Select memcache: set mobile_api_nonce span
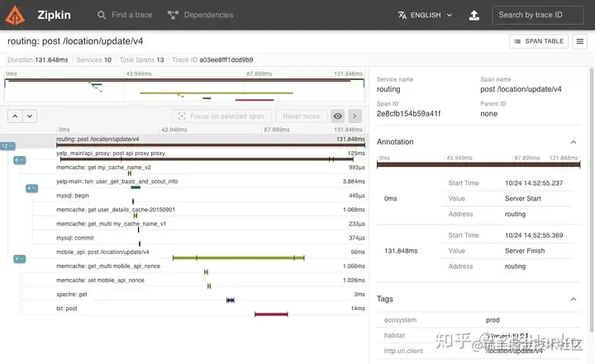Image resolution: width=595 pixels, height=364 pixels. click(x=211, y=282)
